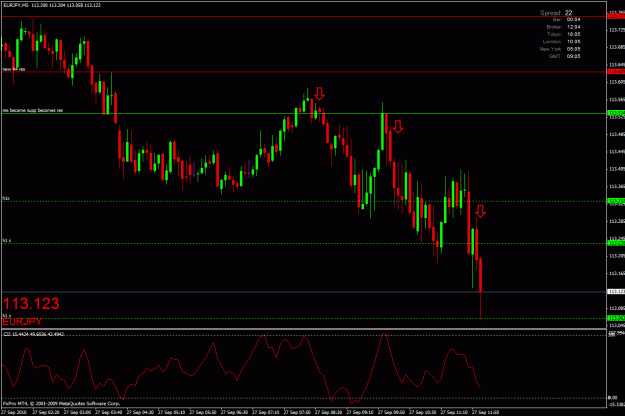The image size is (625, 416).
Task: Click the '27 Sep 05:10' time axis label
Action: coord(171,412)
